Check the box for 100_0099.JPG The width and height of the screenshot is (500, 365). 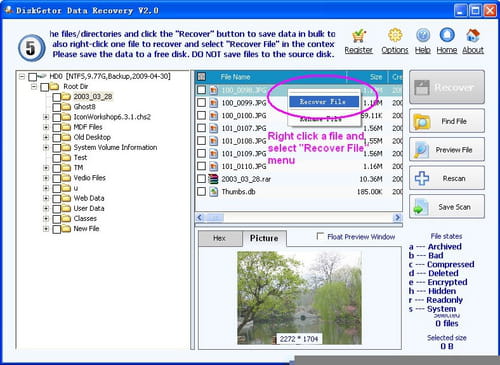(201, 102)
